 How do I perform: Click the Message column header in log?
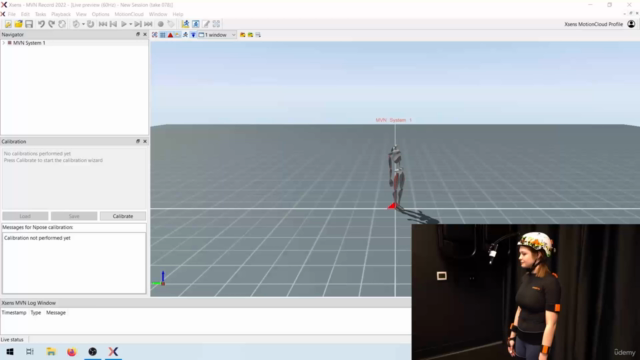56,313
